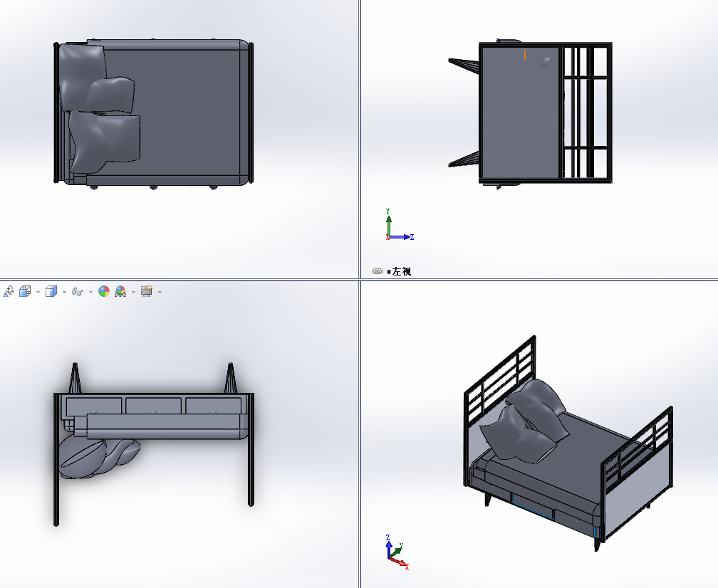Click the *左视 view name label
The image size is (718, 588).
click(399, 272)
